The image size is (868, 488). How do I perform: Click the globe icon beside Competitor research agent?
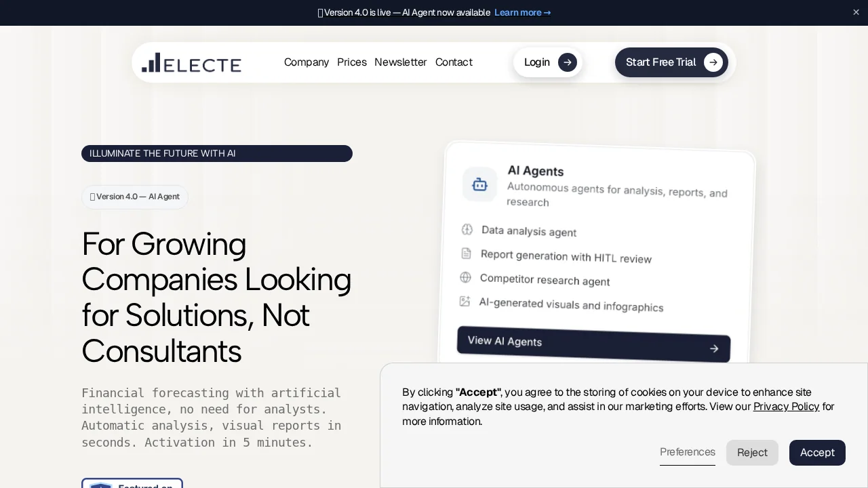(x=465, y=278)
